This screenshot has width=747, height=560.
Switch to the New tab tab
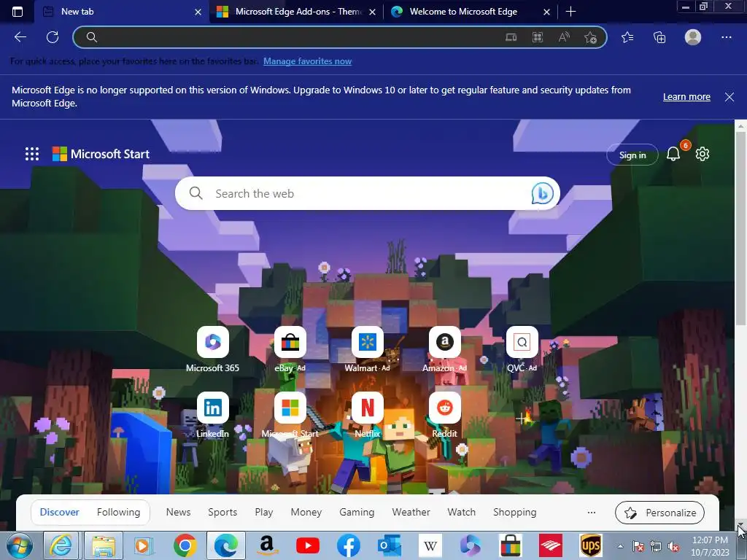coord(122,12)
